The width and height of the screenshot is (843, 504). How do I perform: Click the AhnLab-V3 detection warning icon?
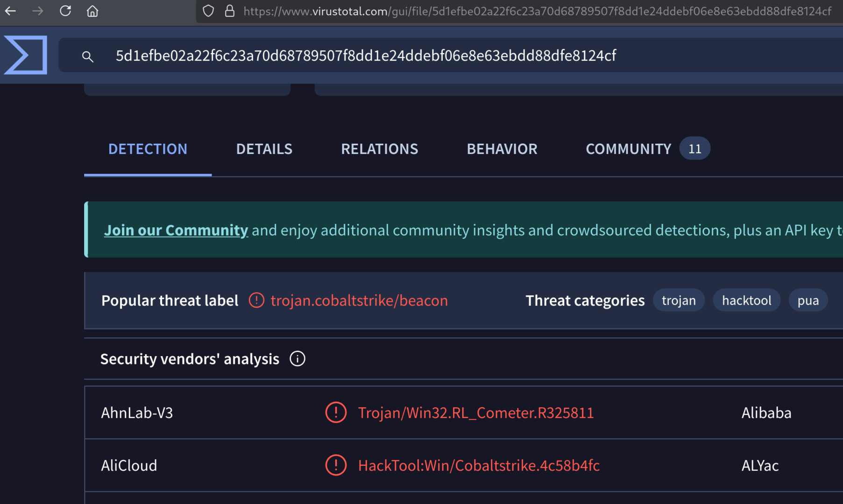(x=336, y=413)
